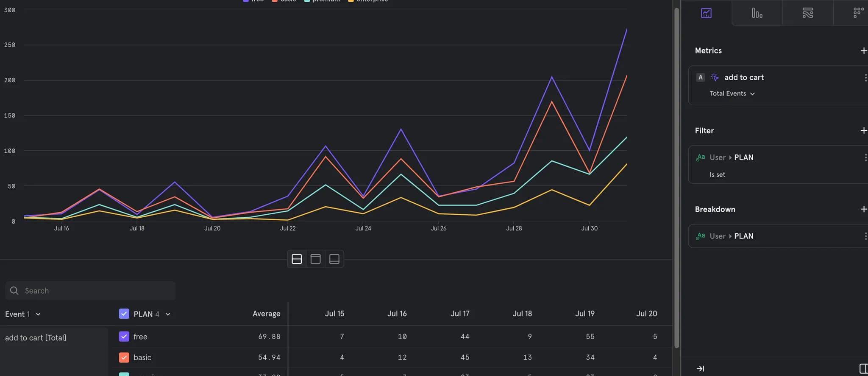The width and height of the screenshot is (868, 376).
Task: Show table-only layout view
Action: [x=334, y=259]
